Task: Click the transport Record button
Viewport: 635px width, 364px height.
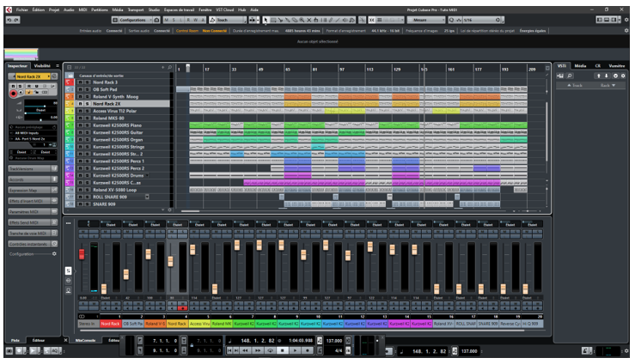Action: (x=306, y=350)
